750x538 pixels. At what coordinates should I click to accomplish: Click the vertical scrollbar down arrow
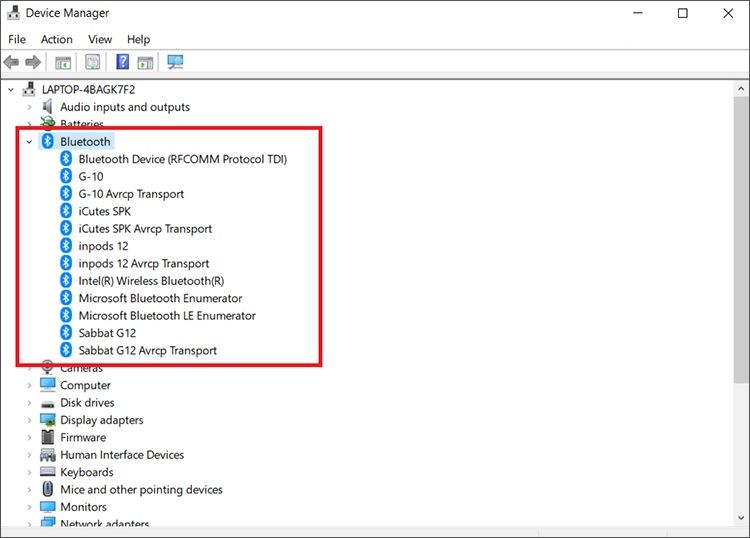tap(741, 517)
